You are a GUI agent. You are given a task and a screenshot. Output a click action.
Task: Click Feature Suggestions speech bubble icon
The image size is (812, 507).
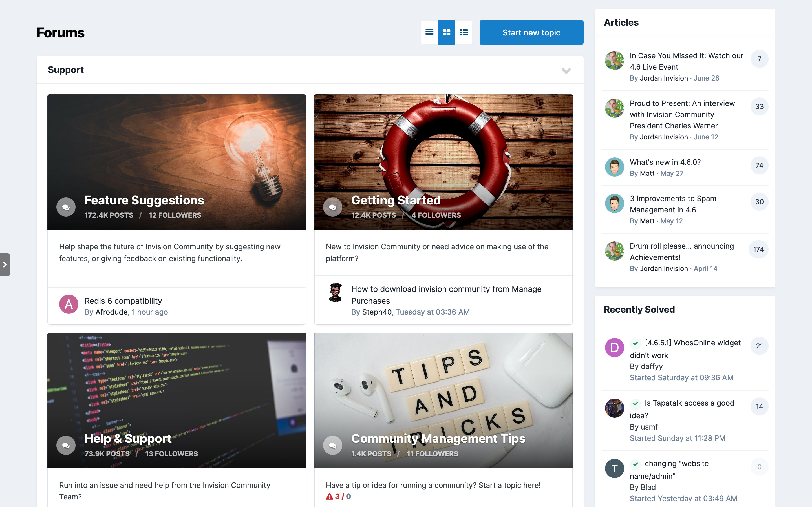66,207
